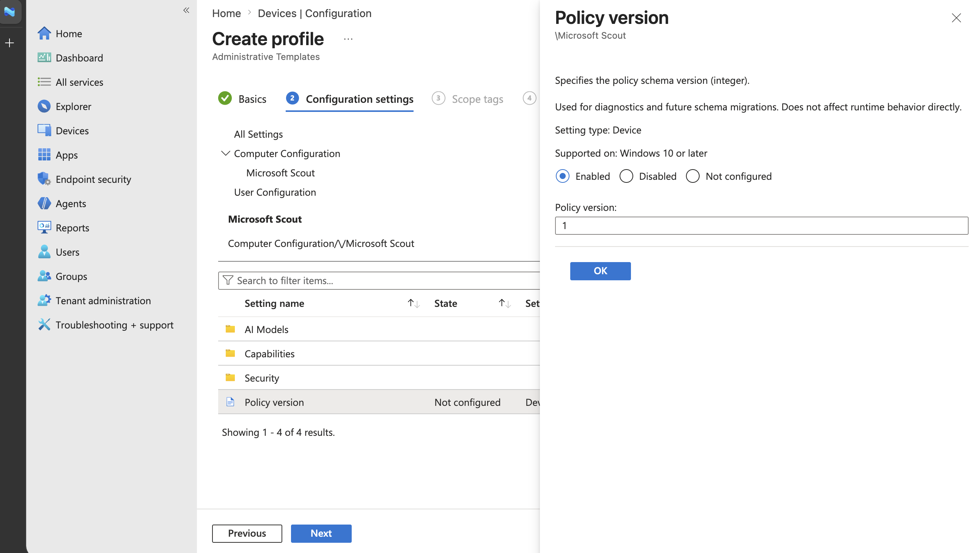The width and height of the screenshot is (980, 553).
Task: Select the Policy version setting row
Action: [x=379, y=402]
